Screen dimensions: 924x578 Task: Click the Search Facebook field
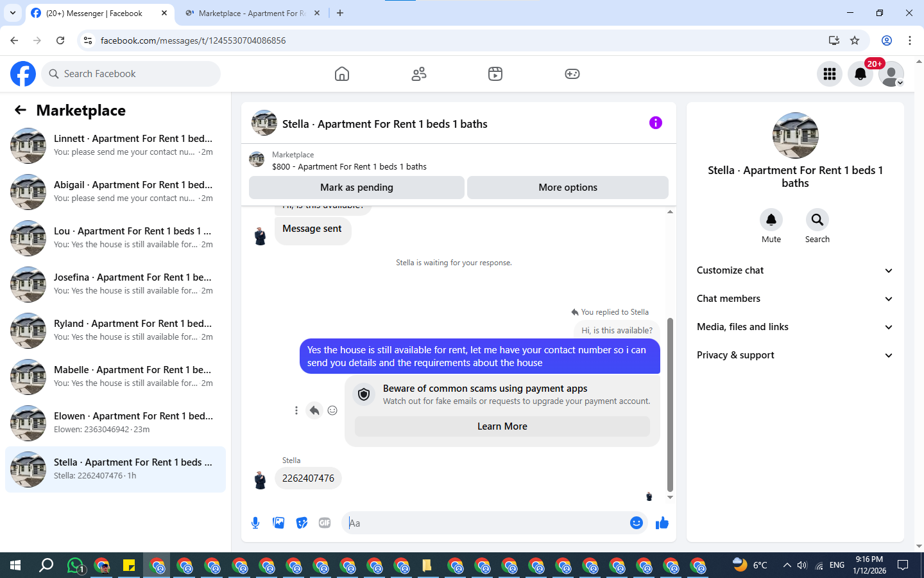(131, 74)
